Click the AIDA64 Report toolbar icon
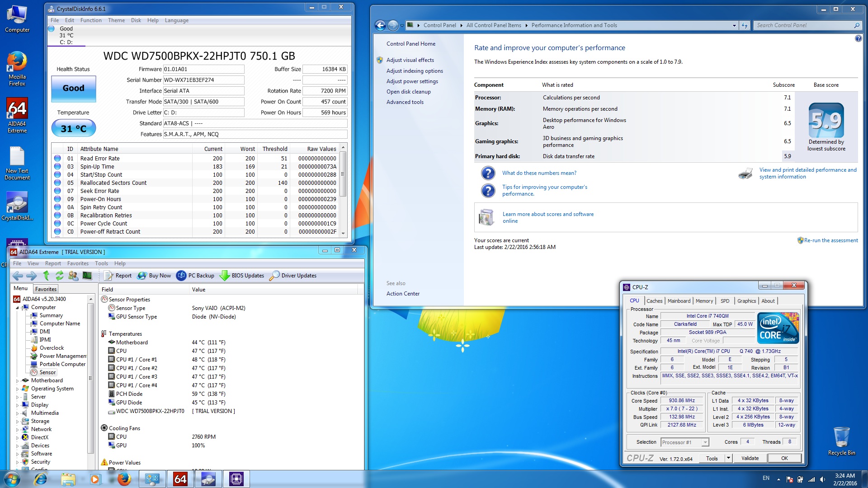The width and height of the screenshot is (868, 488). pyautogui.click(x=108, y=276)
